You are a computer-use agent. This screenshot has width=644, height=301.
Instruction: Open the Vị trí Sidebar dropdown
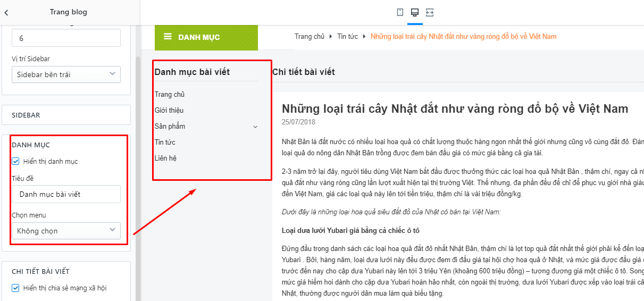point(66,74)
